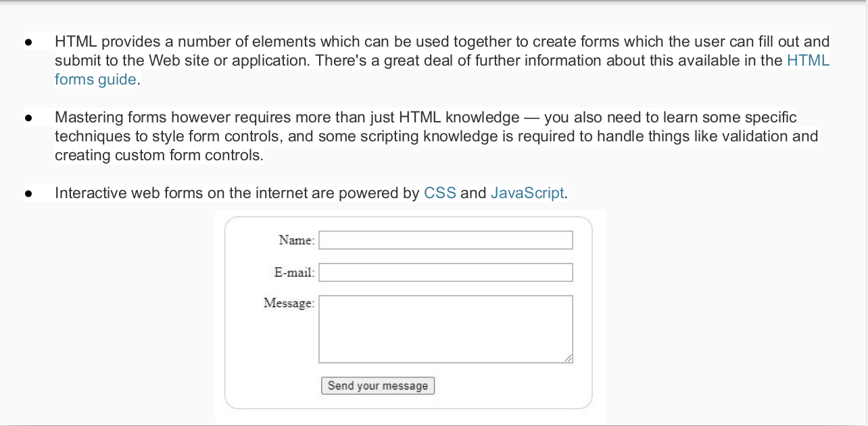The image size is (868, 426).
Task: Click the 'Name:' field label
Action: point(296,241)
